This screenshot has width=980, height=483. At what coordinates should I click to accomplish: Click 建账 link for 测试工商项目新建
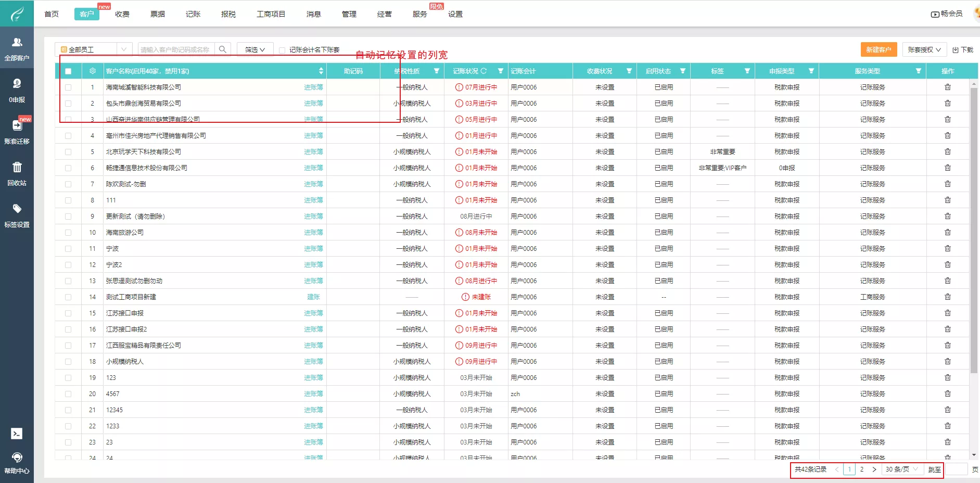tap(313, 297)
